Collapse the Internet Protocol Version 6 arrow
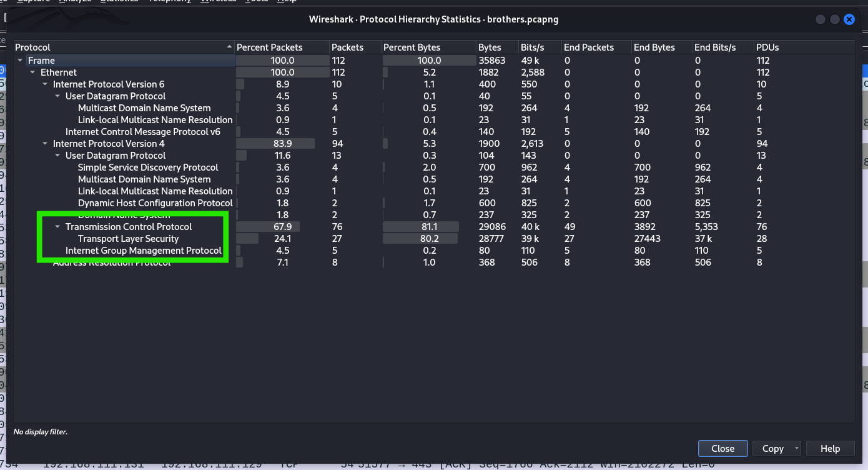Screen dimensions: 868x470 coord(45,84)
